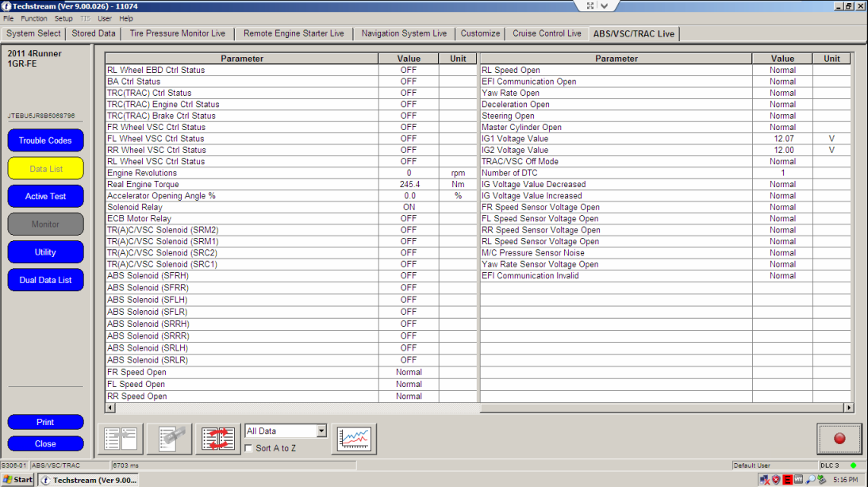Select the TRAC/VSC Off Mode row
The width and height of the screenshot is (868, 487).
[666, 162]
